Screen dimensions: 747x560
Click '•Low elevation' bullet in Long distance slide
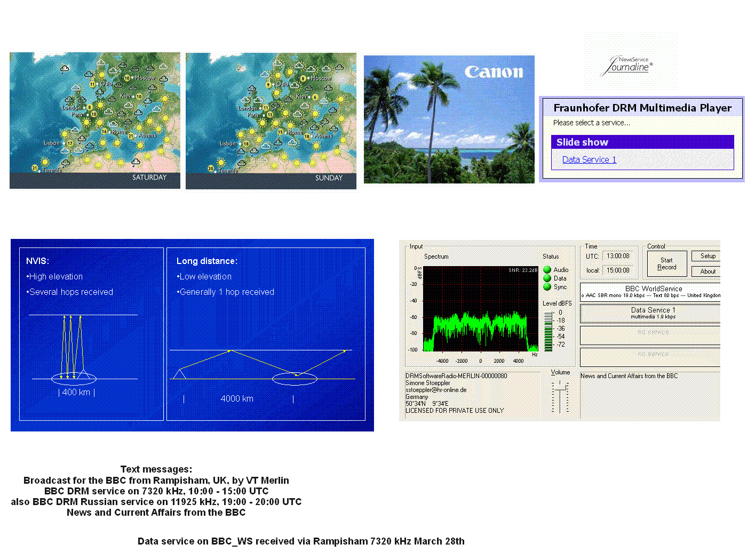coord(204,276)
